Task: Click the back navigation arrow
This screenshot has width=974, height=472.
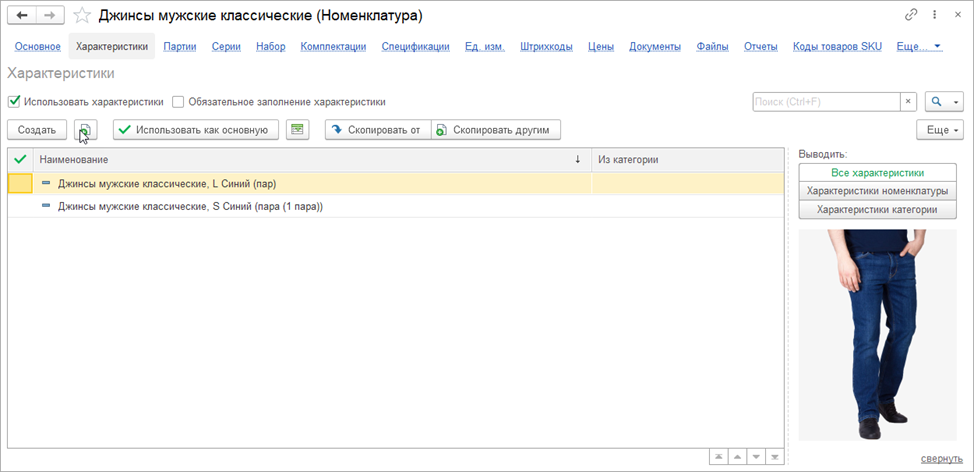Action: 22,16
